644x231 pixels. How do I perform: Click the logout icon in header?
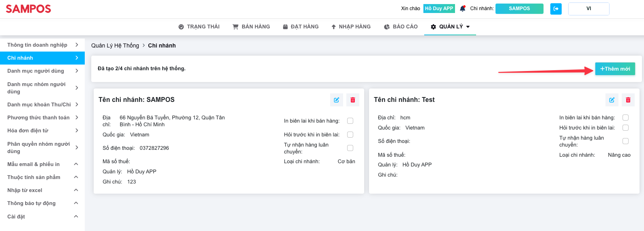[556, 9]
